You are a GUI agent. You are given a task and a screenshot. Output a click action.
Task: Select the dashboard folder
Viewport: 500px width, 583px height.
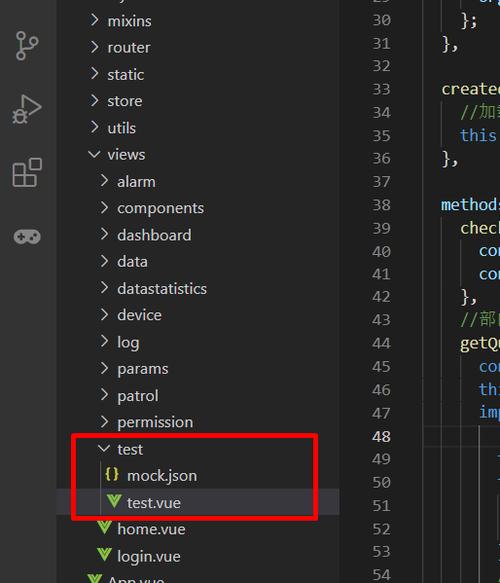[x=154, y=235]
